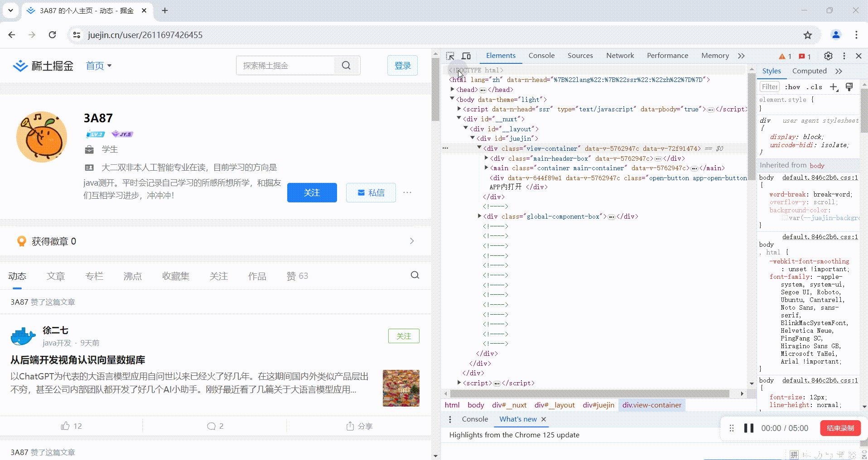
Task: Click the 结束录制 stop recording button
Action: click(840, 428)
